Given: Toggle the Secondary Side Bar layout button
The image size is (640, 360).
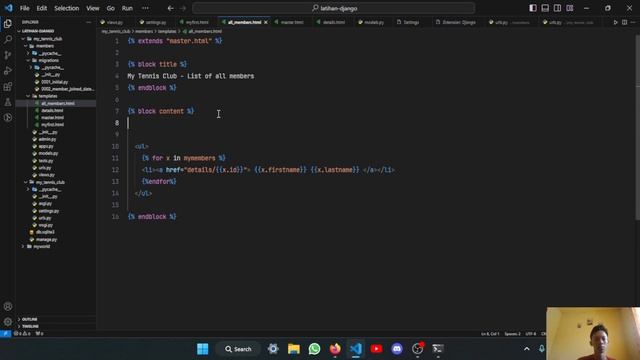Looking at the screenshot, I should click(x=558, y=8).
